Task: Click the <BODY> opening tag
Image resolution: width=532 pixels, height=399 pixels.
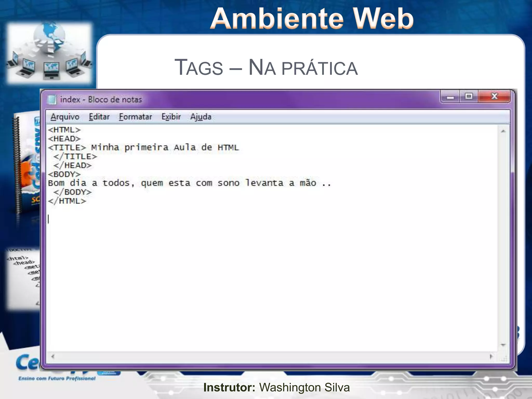Action: 64,174
